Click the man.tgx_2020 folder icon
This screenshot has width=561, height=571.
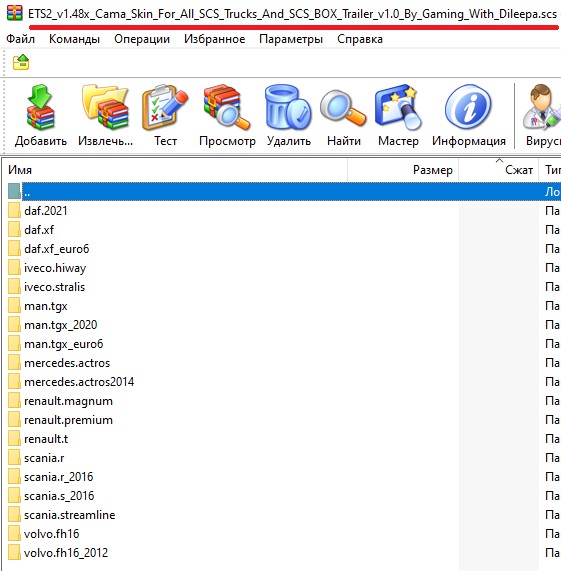(x=14, y=325)
